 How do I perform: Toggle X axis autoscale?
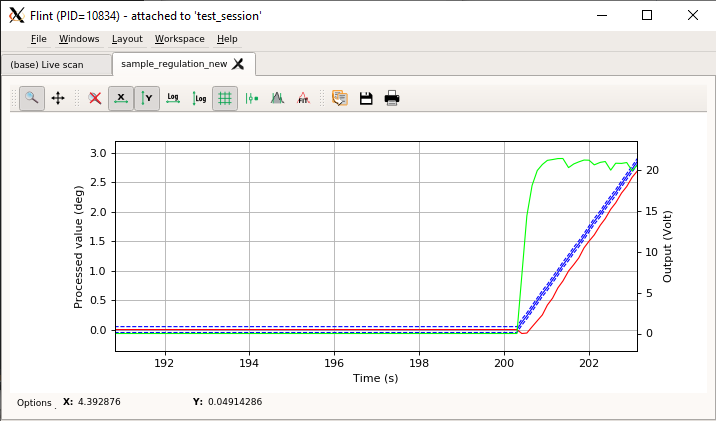[x=121, y=98]
